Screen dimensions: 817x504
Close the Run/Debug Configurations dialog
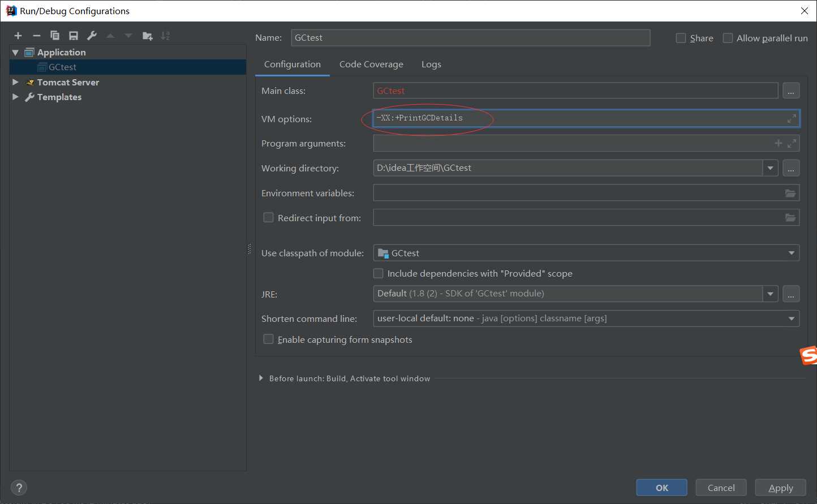[805, 11]
